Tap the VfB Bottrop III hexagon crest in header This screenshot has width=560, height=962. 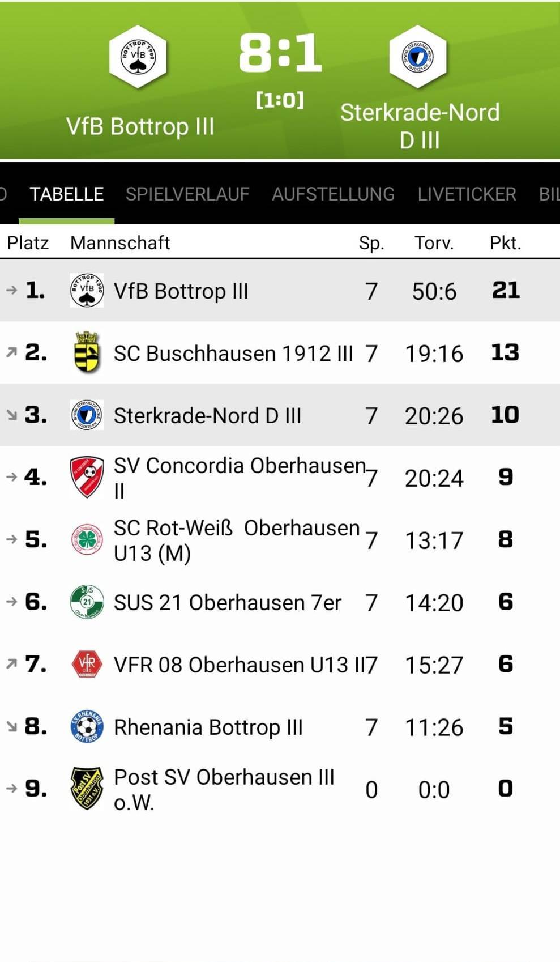(138, 56)
